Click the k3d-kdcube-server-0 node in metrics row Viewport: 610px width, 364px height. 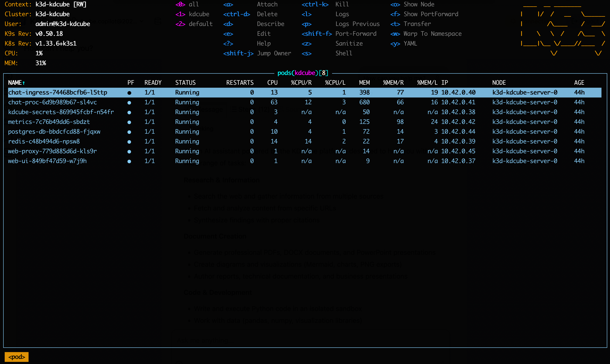525,122
